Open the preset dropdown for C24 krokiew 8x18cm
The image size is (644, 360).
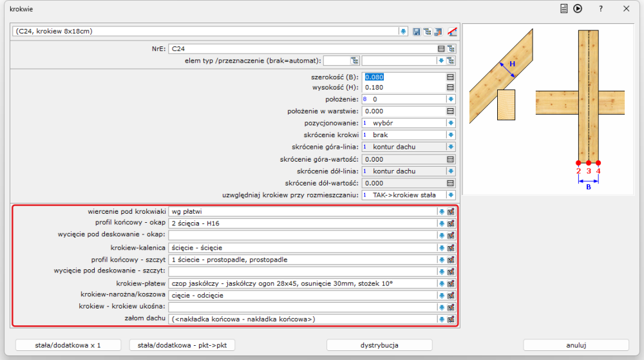403,31
